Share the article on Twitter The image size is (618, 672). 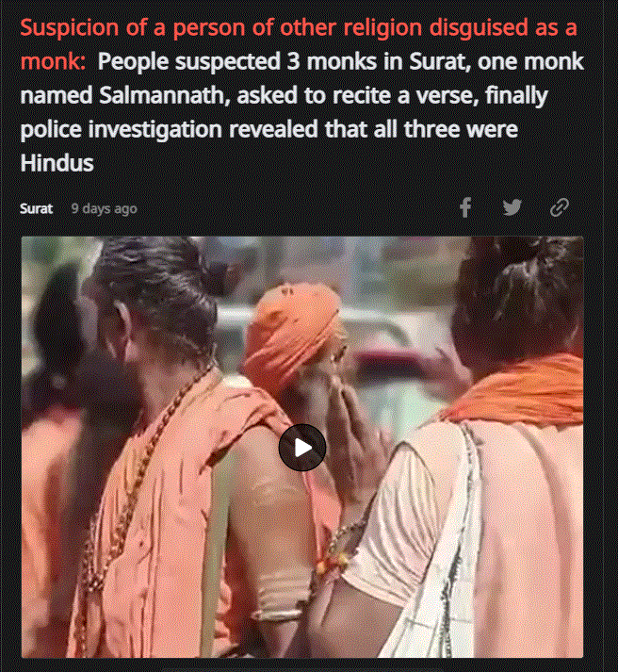(512, 207)
